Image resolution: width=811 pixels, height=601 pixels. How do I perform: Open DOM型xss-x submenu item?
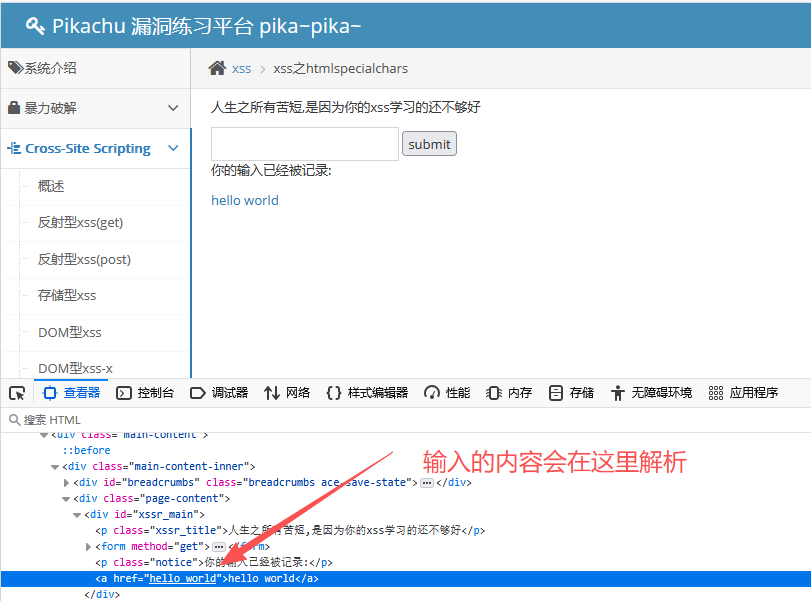(x=76, y=368)
